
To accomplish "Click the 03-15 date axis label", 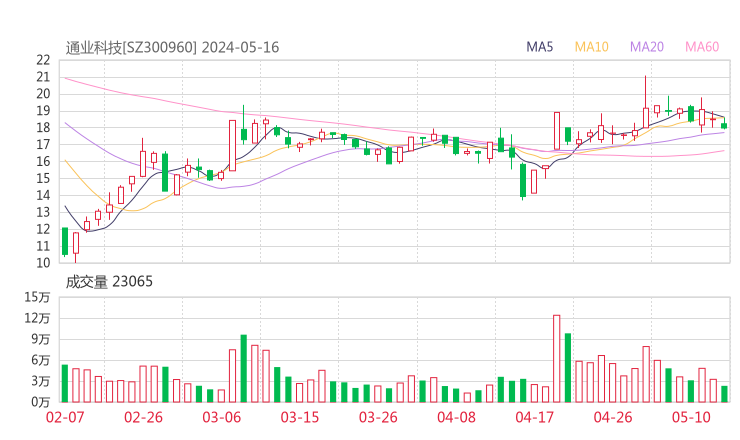I will [300, 417].
